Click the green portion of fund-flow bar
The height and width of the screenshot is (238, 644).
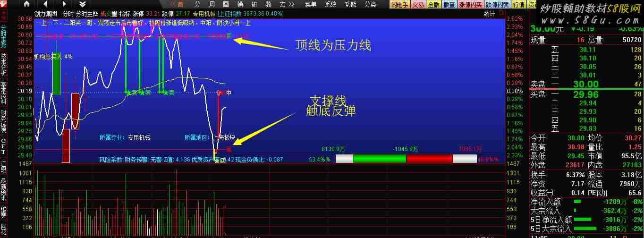380,159
